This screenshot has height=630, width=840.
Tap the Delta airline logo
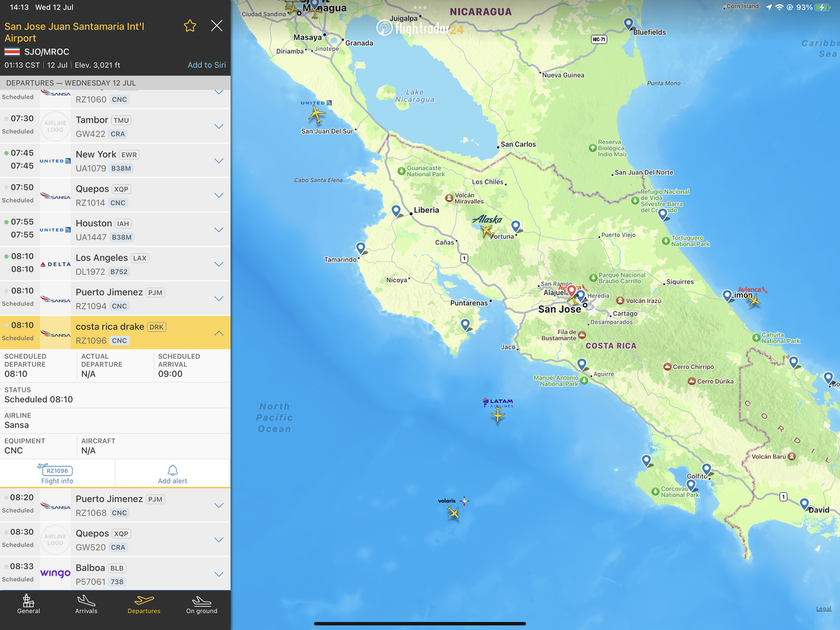coord(55,264)
